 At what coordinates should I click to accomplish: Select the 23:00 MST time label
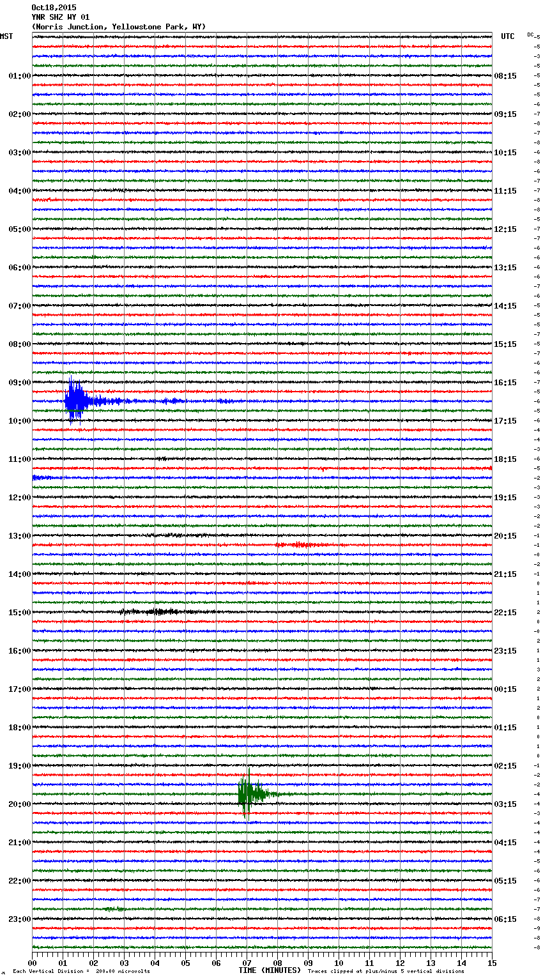(19, 919)
